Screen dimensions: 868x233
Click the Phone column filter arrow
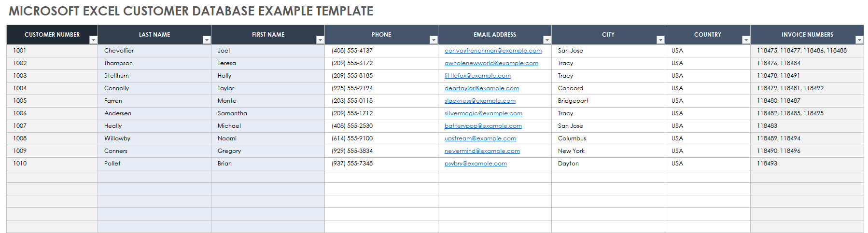point(434,40)
